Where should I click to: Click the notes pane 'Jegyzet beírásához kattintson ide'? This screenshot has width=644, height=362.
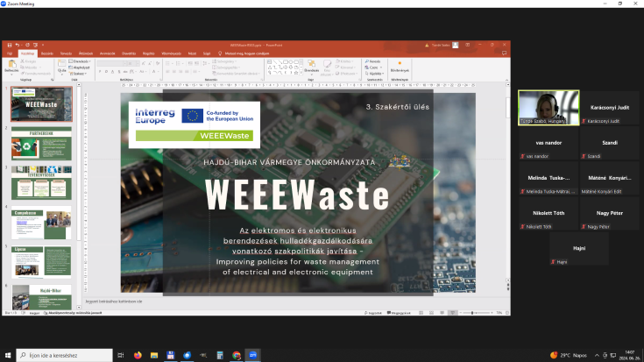[x=114, y=302]
